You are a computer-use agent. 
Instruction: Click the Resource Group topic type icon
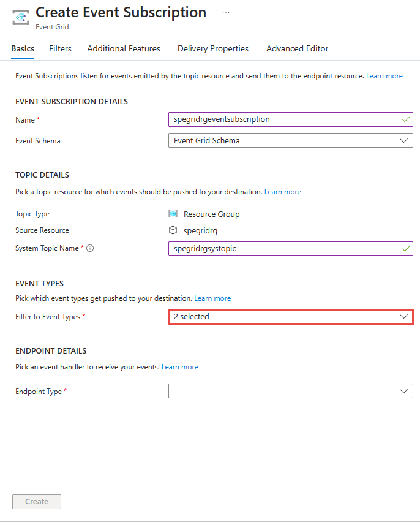click(173, 213)
